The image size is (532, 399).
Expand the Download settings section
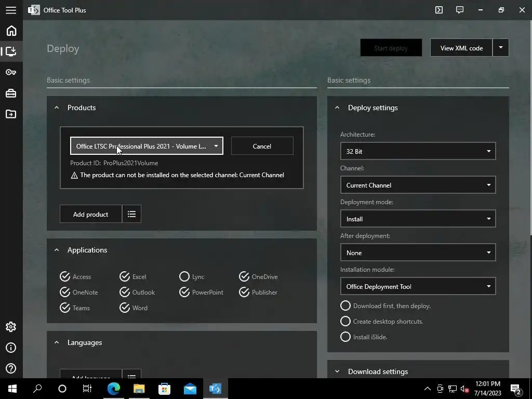click(337, 371)
